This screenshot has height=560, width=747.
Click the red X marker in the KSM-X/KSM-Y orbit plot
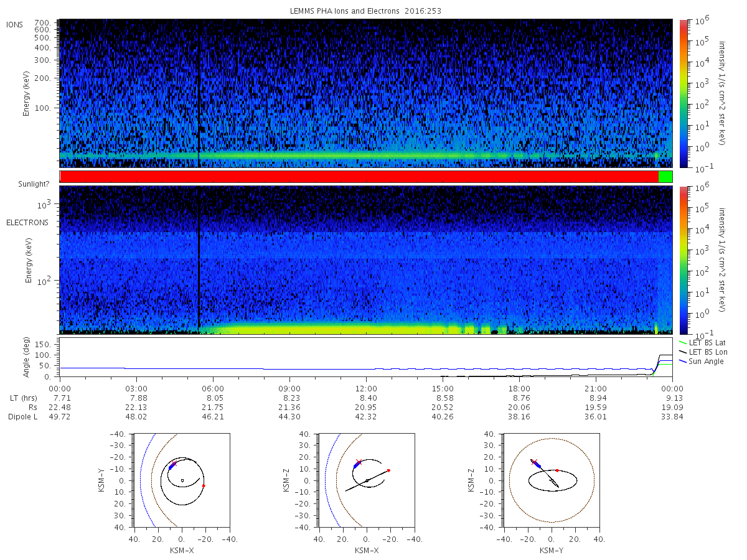pos(174,463)
